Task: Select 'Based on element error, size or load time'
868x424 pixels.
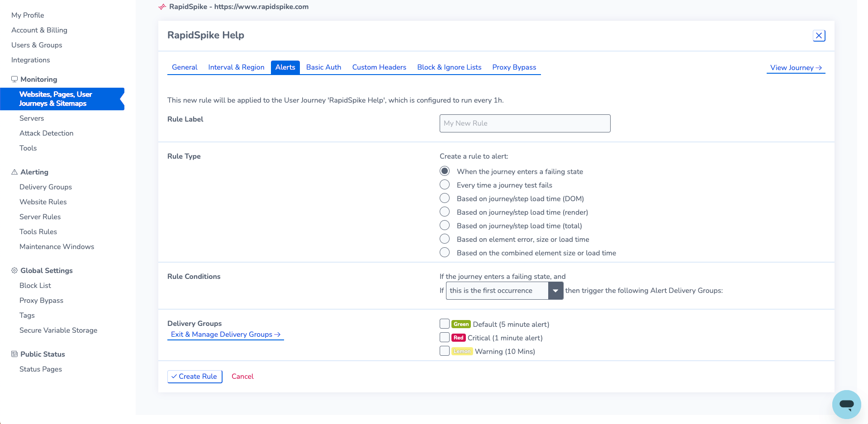Action: click(445, 239)
